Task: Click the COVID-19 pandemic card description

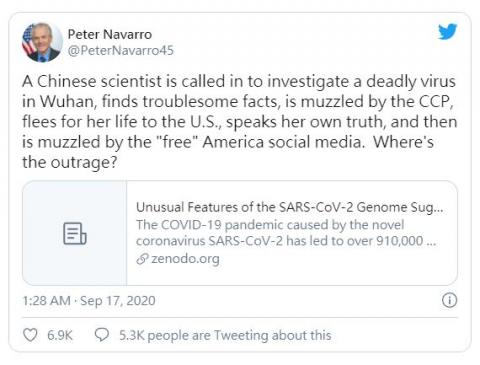Action: click(x=286, y=233)
